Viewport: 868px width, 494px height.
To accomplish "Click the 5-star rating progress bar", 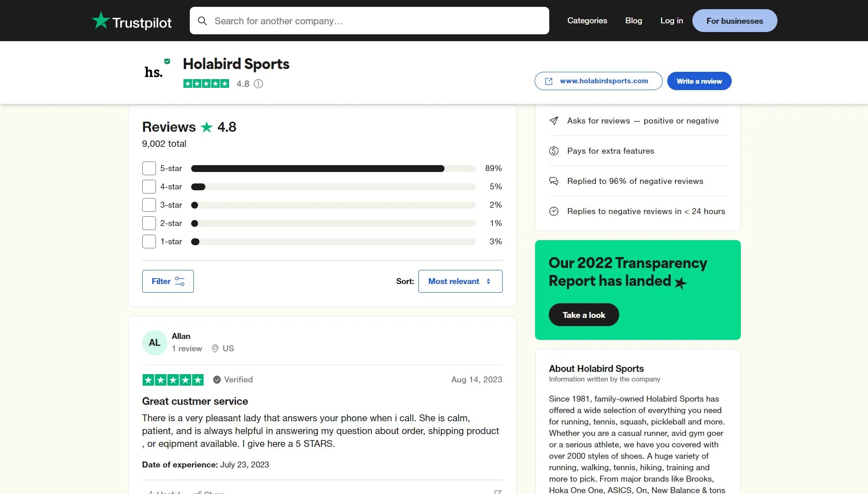I will click(333, 168).
